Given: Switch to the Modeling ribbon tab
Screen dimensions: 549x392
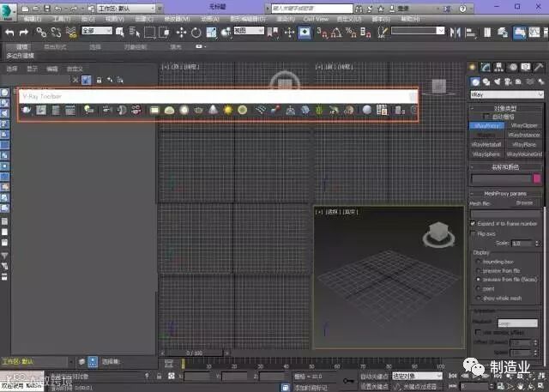Looking at the screenshot, I should [x=22, y=47].
